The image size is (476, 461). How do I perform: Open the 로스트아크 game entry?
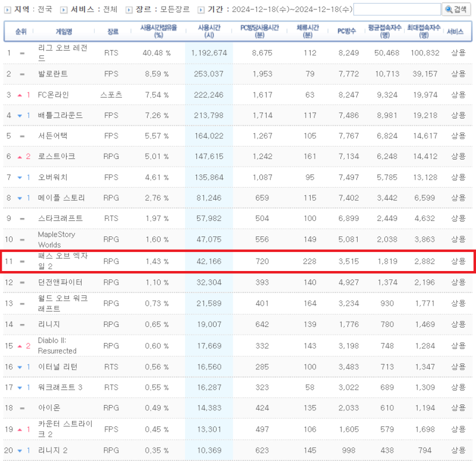click(57, 157)
